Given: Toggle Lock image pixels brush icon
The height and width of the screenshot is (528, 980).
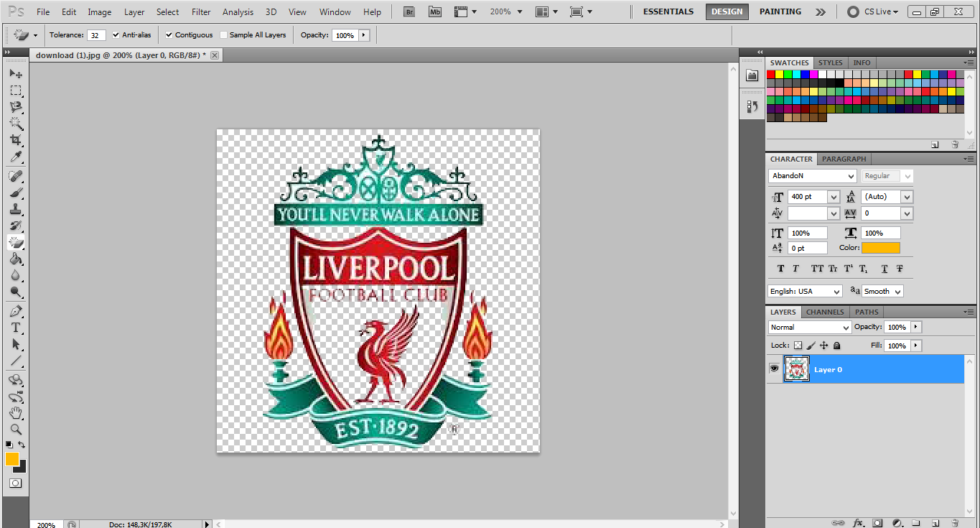Looking at the screenshot, I should [811, 346].
